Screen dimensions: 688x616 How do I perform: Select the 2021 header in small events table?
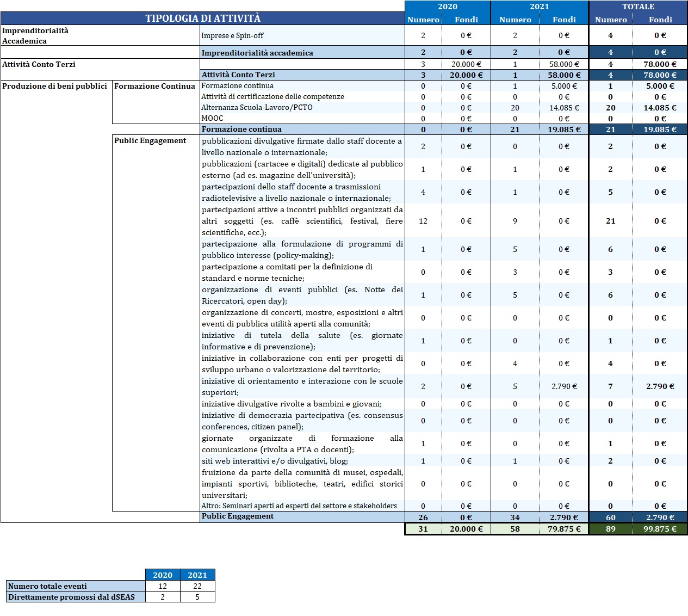pos(197,575)
